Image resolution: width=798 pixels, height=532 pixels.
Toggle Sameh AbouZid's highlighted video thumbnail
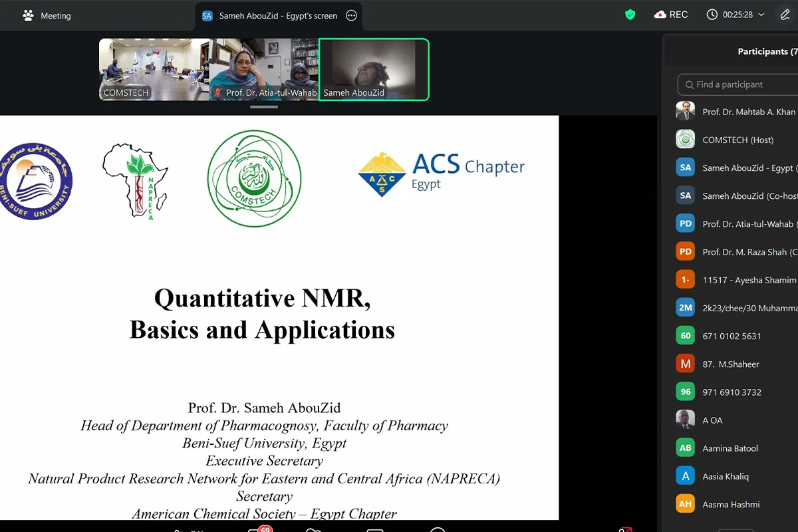point(374,69)
